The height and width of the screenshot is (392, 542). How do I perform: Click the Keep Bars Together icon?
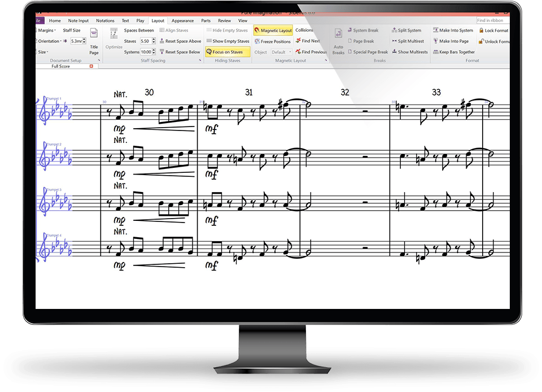pyautogui.click(x=435, y=52)
